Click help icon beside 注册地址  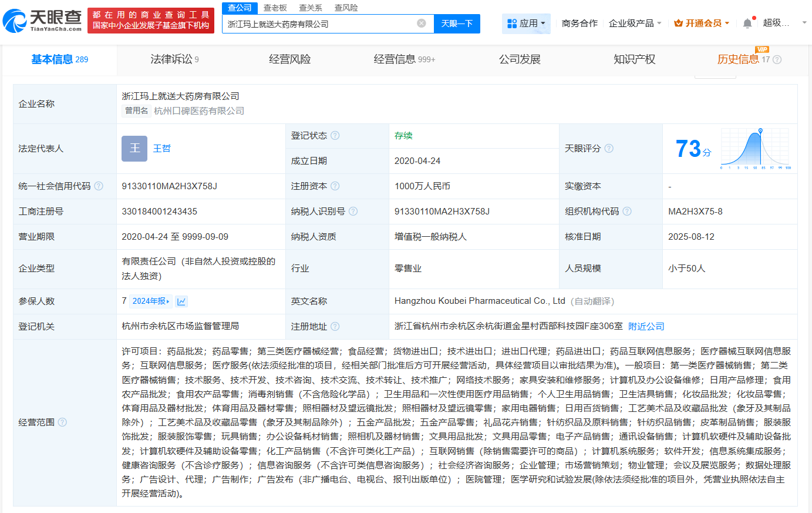335,327
